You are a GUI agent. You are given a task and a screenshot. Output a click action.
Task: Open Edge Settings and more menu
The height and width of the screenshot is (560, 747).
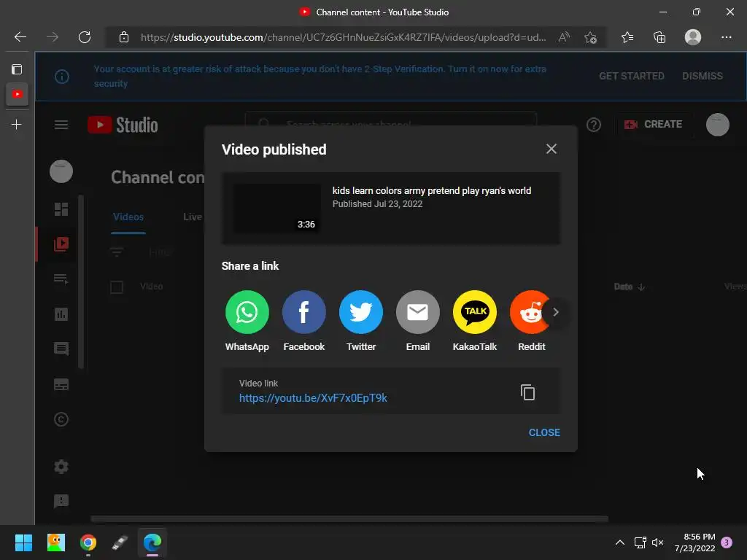click(726, 37)
